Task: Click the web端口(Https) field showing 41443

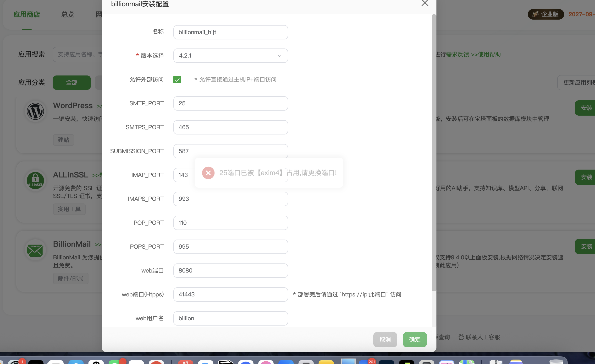Action: (x=231, y=294)
